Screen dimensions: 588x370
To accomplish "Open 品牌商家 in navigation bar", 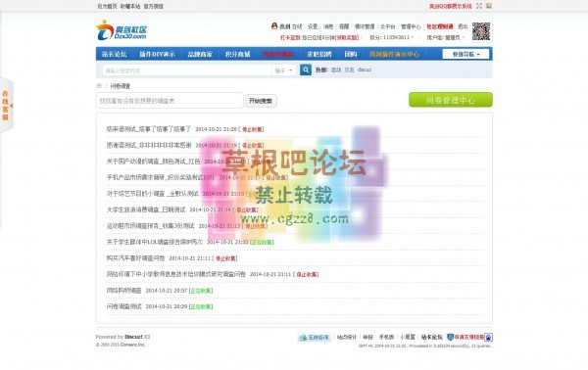I will coord(200,54).
